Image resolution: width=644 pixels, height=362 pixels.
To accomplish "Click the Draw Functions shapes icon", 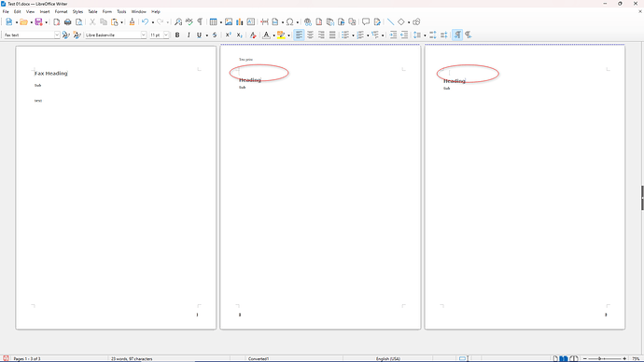I will pyautogui.click(x=416, y=22).
